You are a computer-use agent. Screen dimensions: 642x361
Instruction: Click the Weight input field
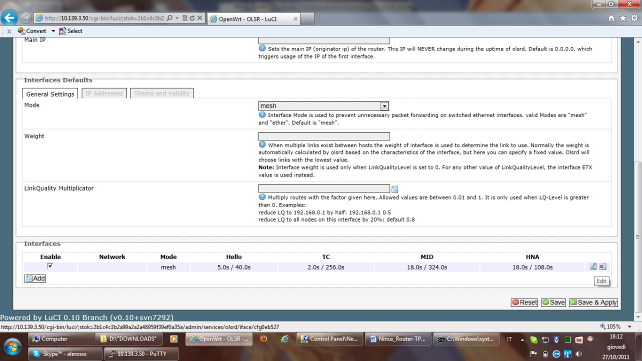click(324, 136)
